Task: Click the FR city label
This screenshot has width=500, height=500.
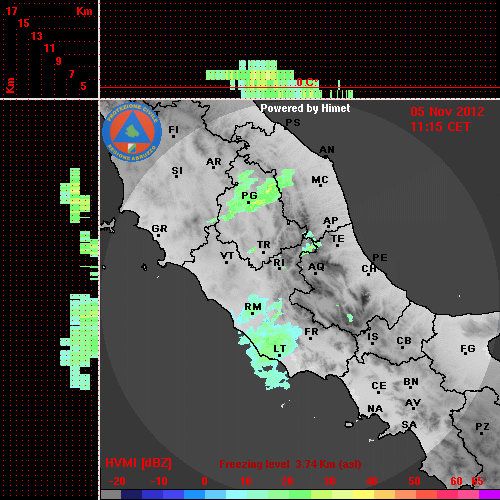Action: pyautogui.click(x=311, y=332)
